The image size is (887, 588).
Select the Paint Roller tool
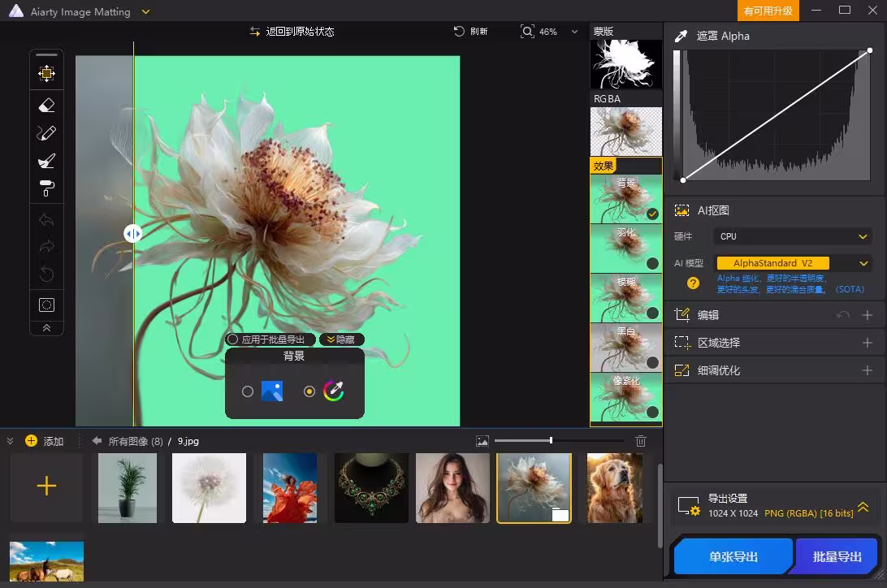pos(46,188)
